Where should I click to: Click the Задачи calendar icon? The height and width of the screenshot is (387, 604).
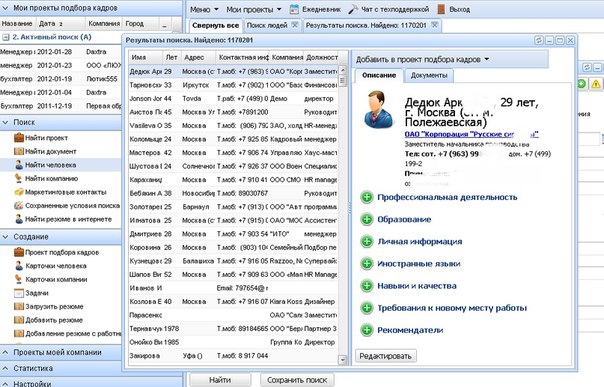[x=18, y=293]
